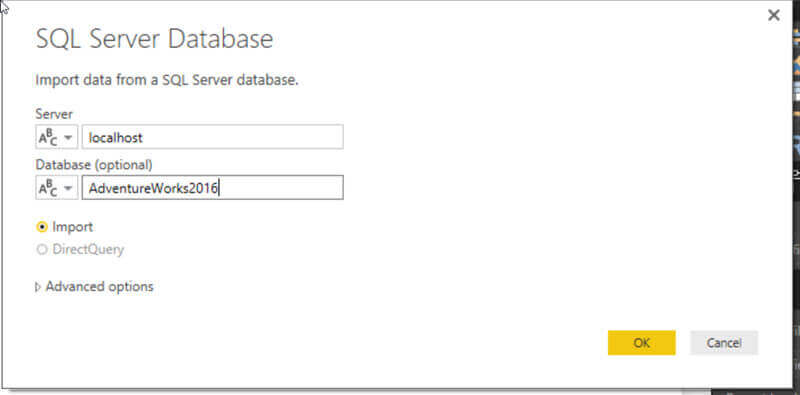Close the SQL Server Database dialog
The width and height of the screenshot is (800, 395).
(x=773, y=15)
